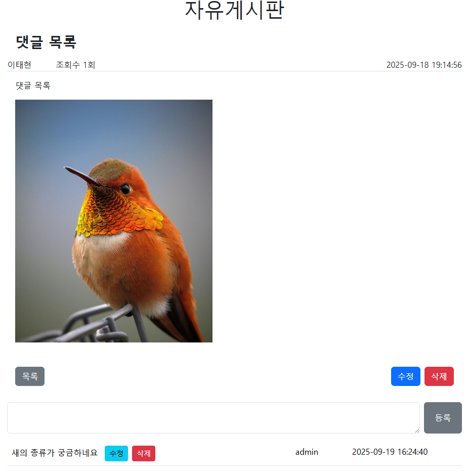Click the author name 이태현

(19, 65)
